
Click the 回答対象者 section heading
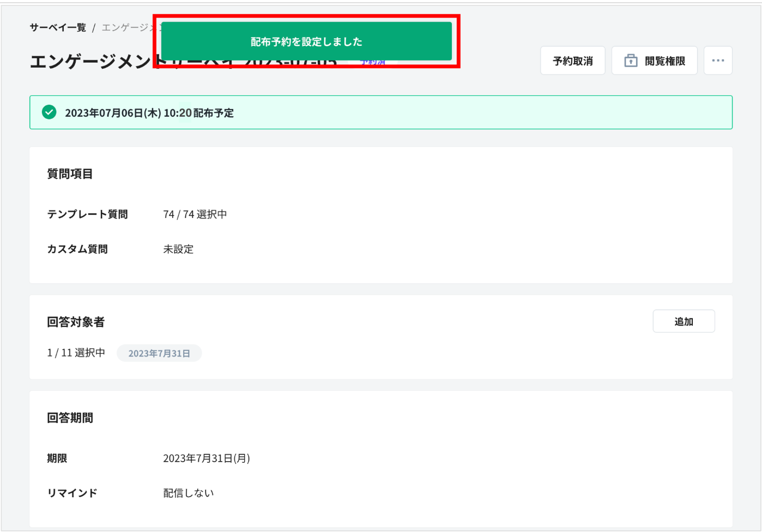76,322
